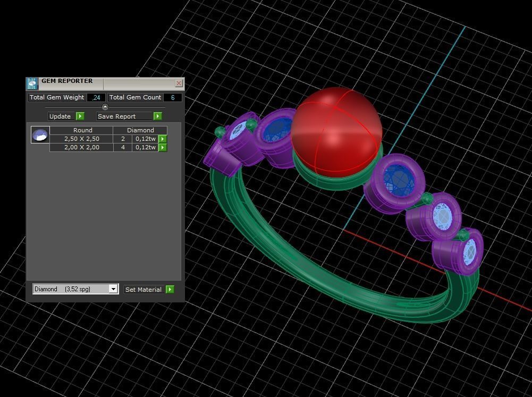The width and height of the screenshot is (532, 397).
Task: Click the quantity 4 cell
Action: coord(123,148)
